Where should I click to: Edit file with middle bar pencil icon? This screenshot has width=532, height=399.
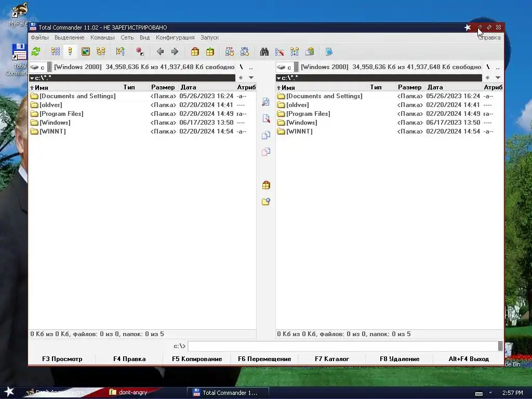[x=266, y=118]
